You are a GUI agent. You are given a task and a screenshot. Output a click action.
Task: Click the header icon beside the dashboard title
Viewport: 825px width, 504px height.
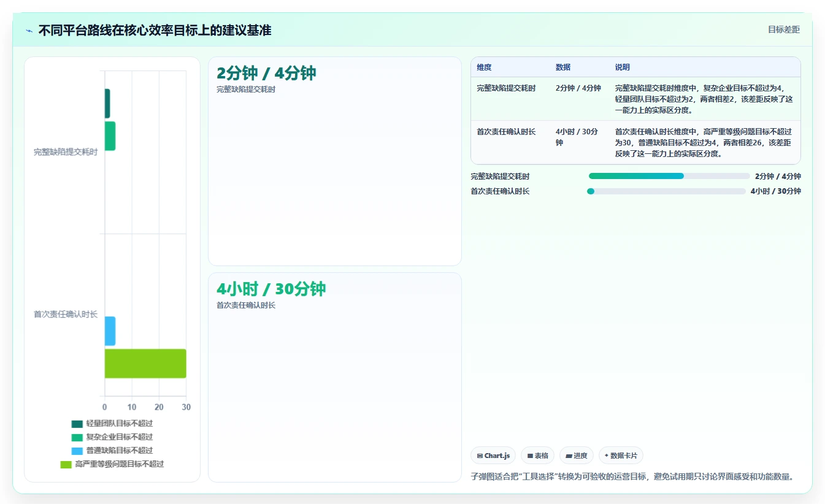29,30
